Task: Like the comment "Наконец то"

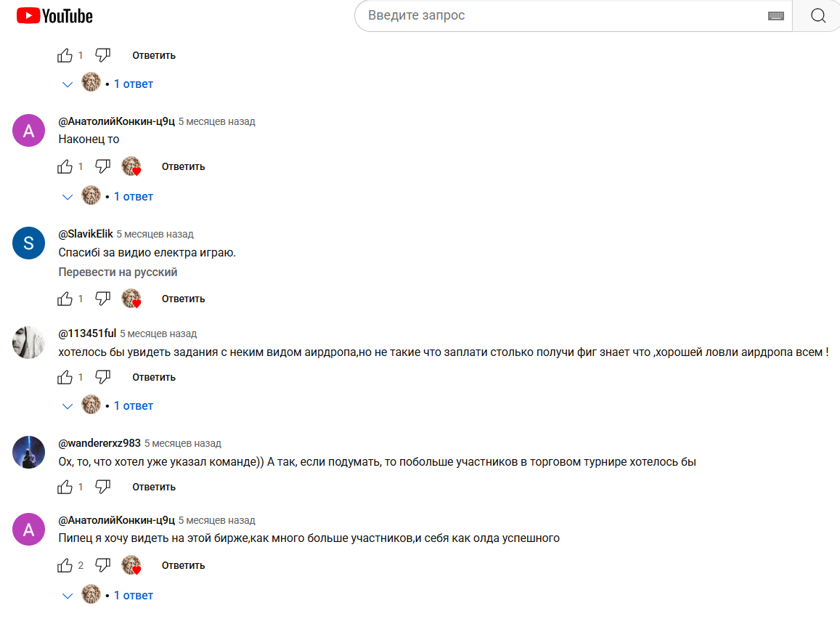Action: click(65, 166)
